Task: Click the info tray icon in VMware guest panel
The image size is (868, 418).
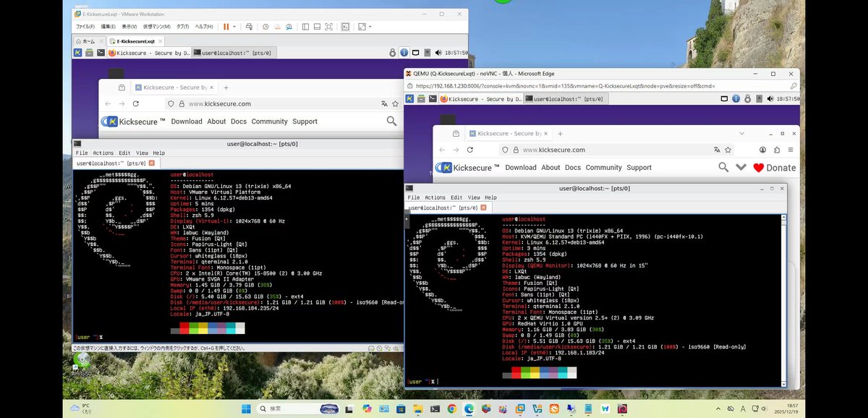Action: 404,53
